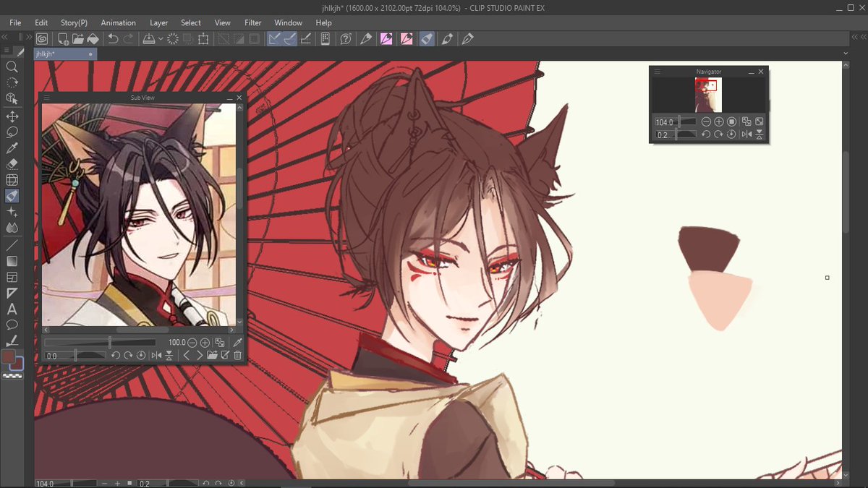Select the Balloon tool

[x=12, y=325]
